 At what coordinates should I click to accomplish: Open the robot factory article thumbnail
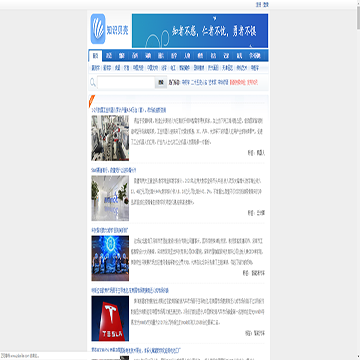110,138
